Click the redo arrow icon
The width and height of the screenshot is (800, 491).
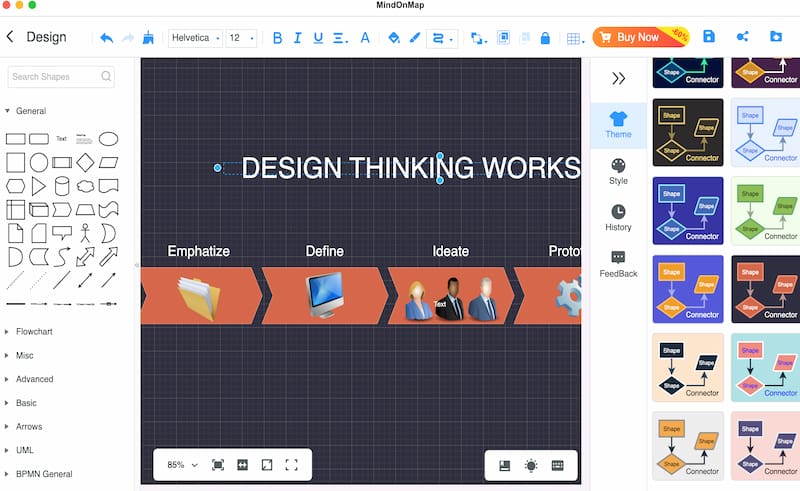coord(128,38)
